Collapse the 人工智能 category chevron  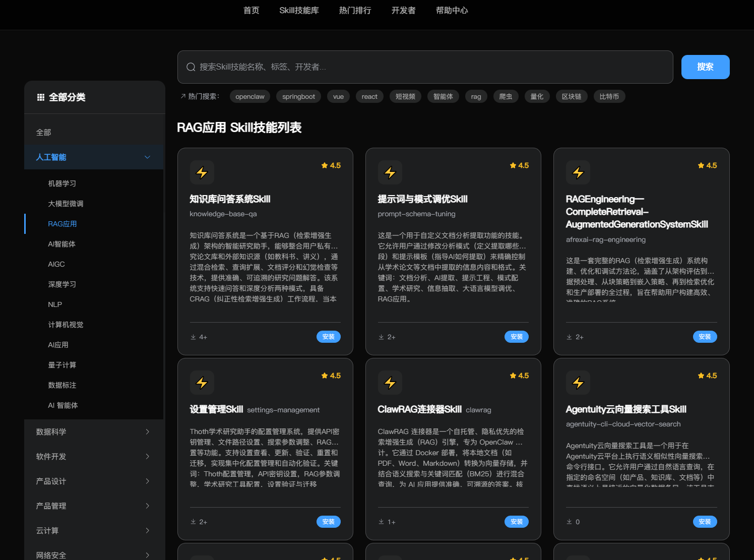click(x=147, y=157)
